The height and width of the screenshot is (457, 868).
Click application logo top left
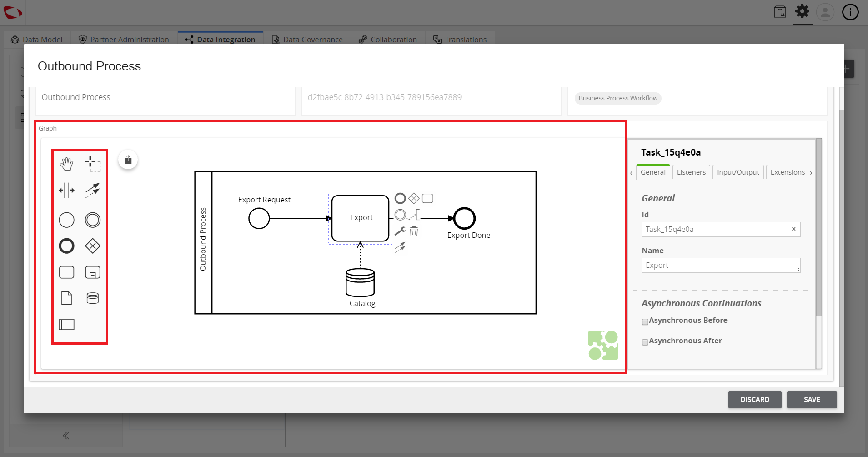tap(13, 12)
